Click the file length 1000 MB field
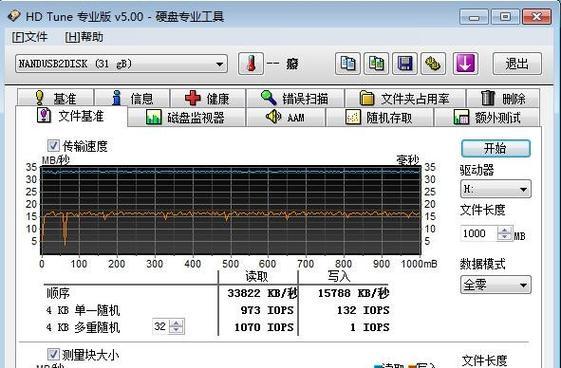The image size is (561, 368). pyautogui.click(x=479, y=234)
